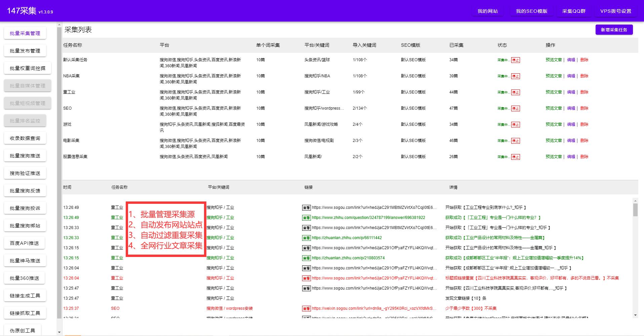
Task: Stop the NBA采集 task
Action: pos(516,76)
